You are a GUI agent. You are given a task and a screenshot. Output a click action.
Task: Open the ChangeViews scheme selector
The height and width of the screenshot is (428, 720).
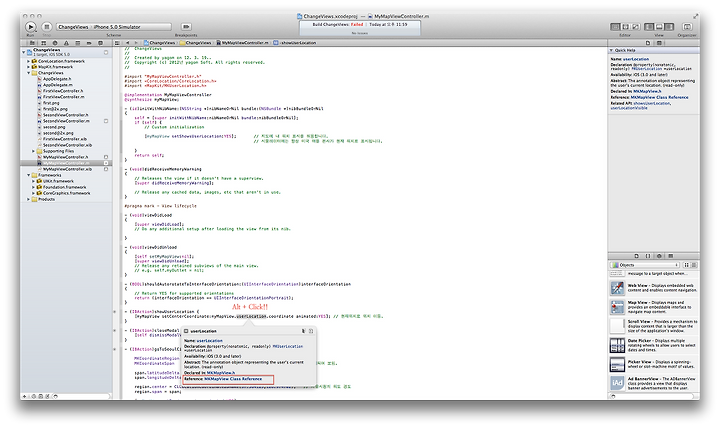coord(114,27)
